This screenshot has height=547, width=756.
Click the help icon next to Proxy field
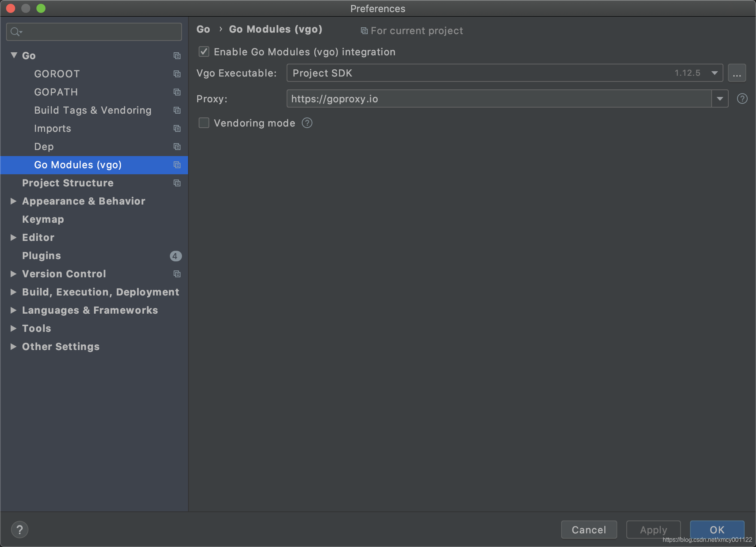tap(742, 99)
